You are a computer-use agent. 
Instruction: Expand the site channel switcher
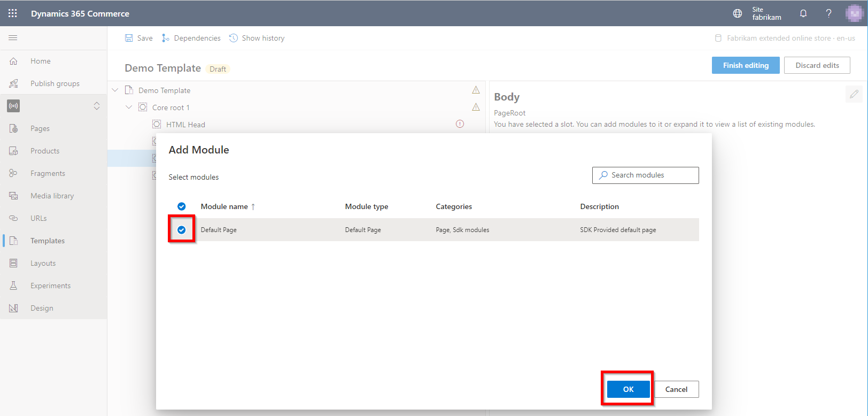pyautogui.click(x=97, y=106)
